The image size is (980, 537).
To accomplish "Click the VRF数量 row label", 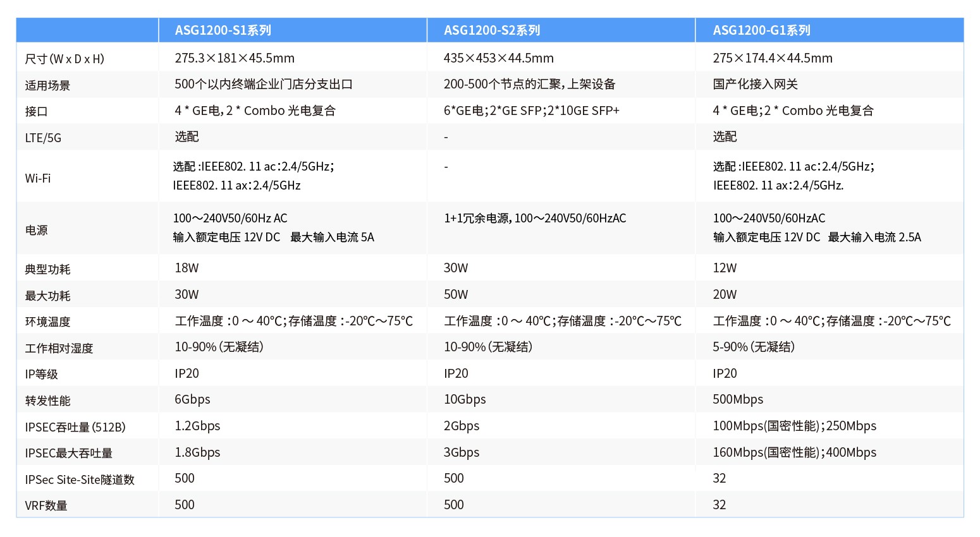I will coord(46,505).
